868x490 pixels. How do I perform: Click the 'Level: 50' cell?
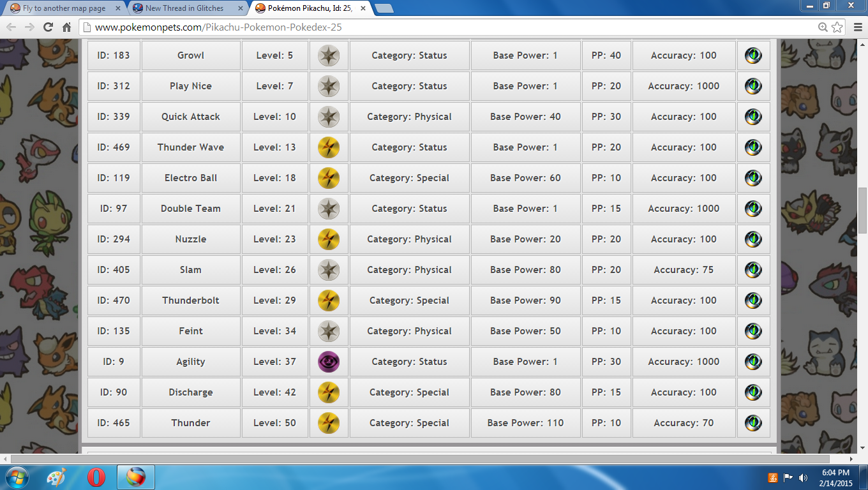[x=275, y=423]
